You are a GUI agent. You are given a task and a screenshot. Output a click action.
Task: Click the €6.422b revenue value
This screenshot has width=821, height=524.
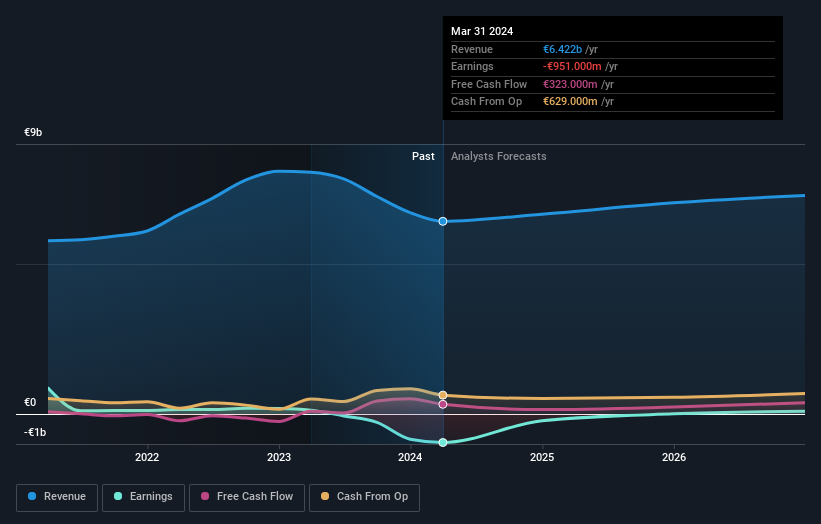pos(562,49)
